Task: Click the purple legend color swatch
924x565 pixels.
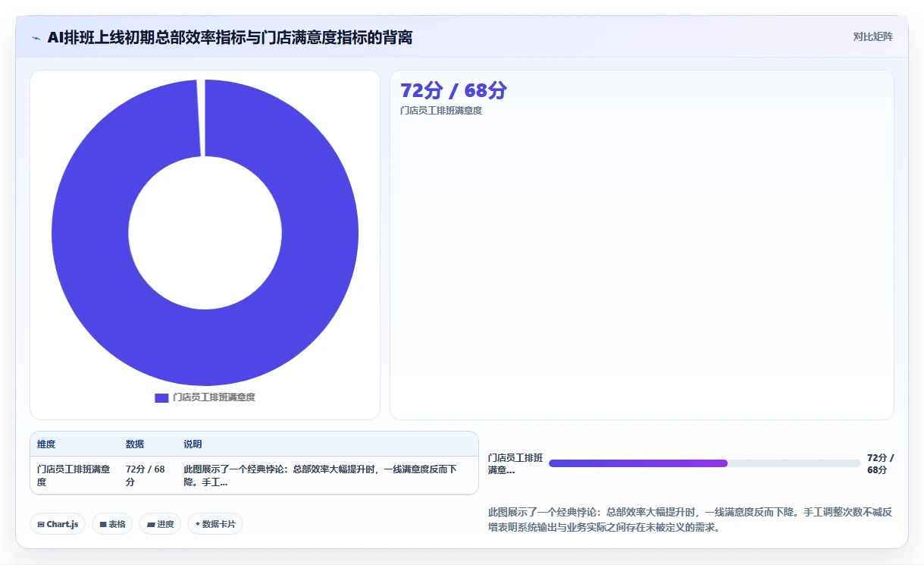Action: click(x=161, y=397)
